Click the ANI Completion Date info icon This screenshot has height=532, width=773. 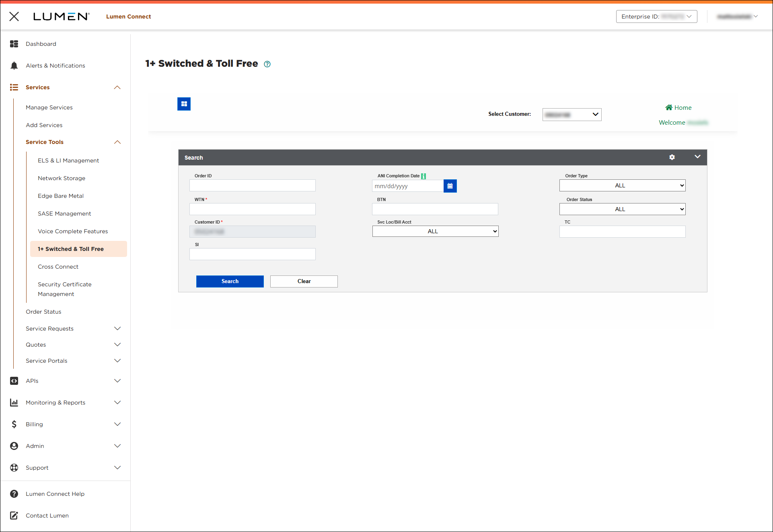[x=424, y=176]
